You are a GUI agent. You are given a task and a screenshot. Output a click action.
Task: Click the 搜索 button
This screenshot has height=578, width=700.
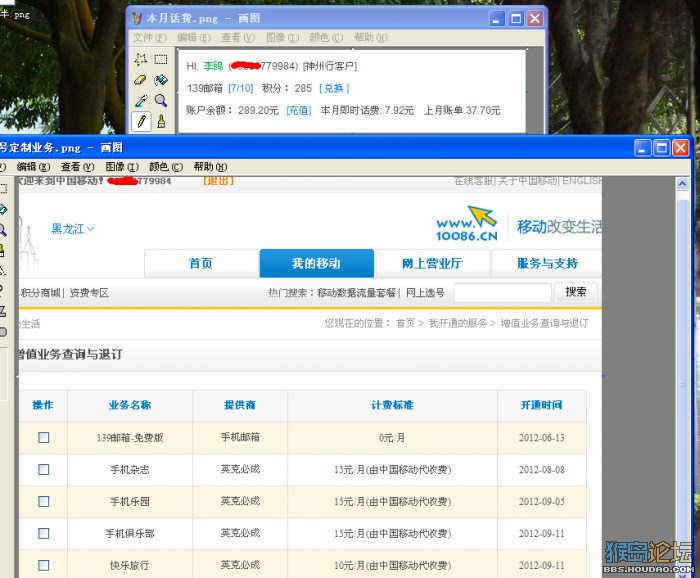[575, 292]
